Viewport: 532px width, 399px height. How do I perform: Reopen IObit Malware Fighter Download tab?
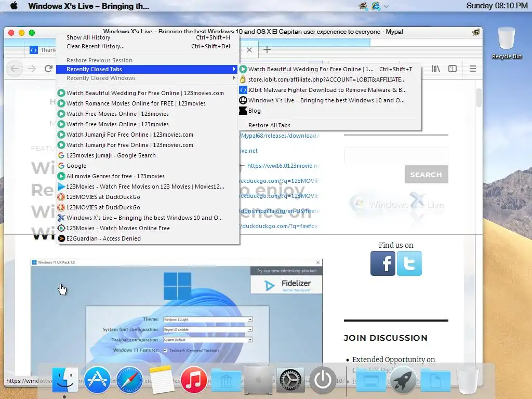tap(330, 90)
